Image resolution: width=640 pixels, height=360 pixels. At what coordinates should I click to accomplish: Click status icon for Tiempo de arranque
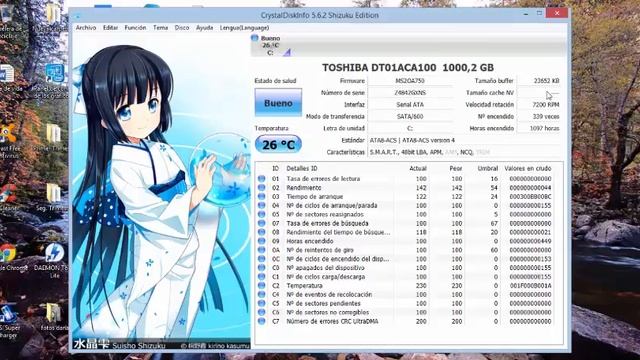pyautogui.click(x=262, y=197)
